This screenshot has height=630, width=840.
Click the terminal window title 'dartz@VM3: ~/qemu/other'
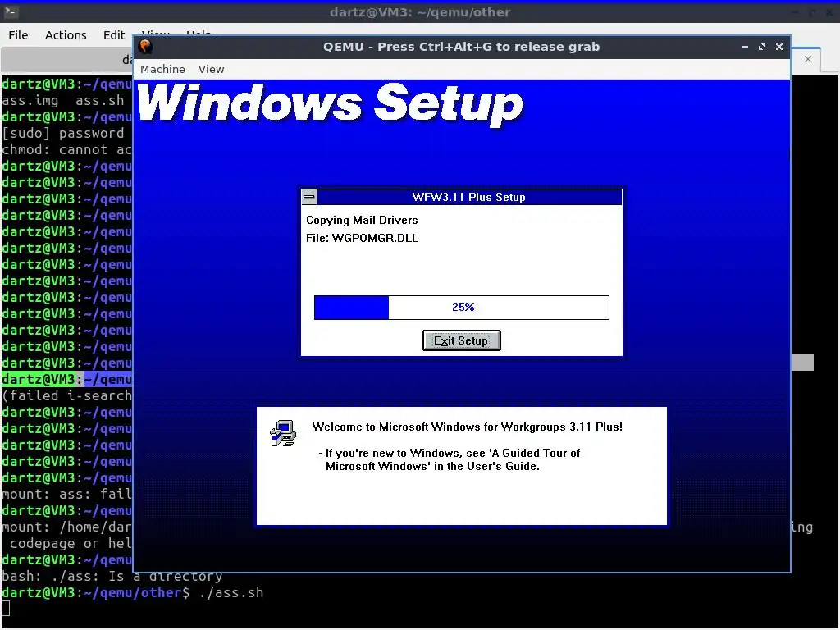(x=420, y=11)
